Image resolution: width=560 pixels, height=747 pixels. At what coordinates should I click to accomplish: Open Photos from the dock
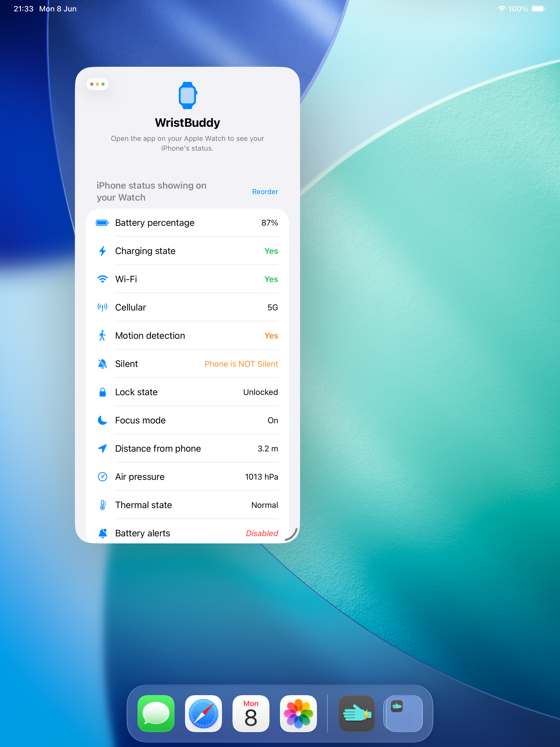(x=298, y=713)
